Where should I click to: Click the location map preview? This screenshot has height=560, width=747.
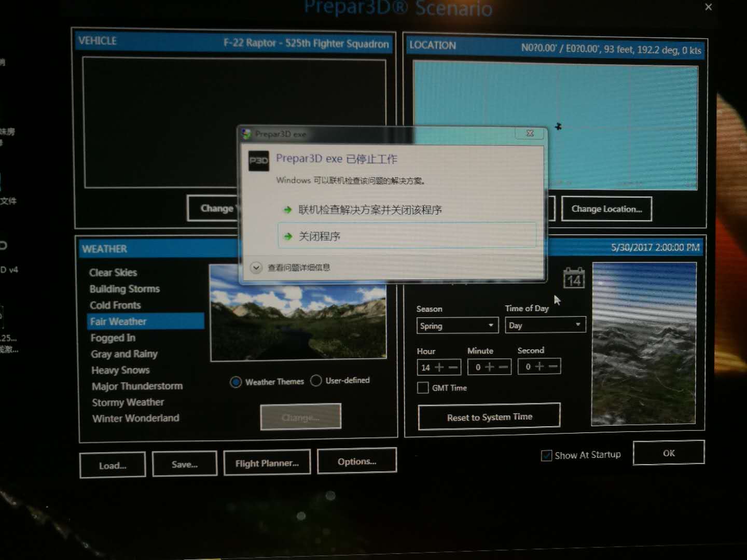(556, 126)
